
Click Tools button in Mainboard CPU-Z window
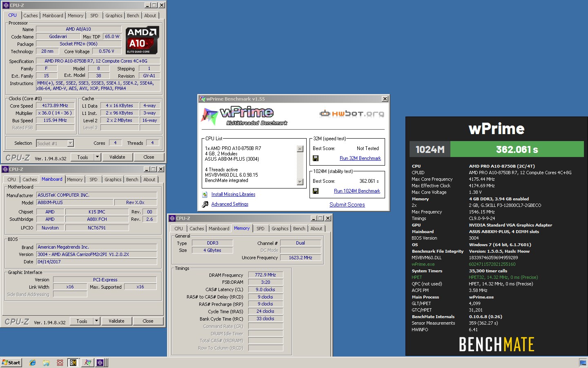[x=82, y=321]
